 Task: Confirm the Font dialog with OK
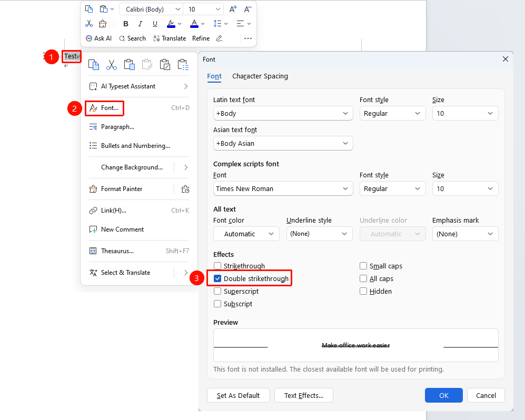click(x=443, y=395)
